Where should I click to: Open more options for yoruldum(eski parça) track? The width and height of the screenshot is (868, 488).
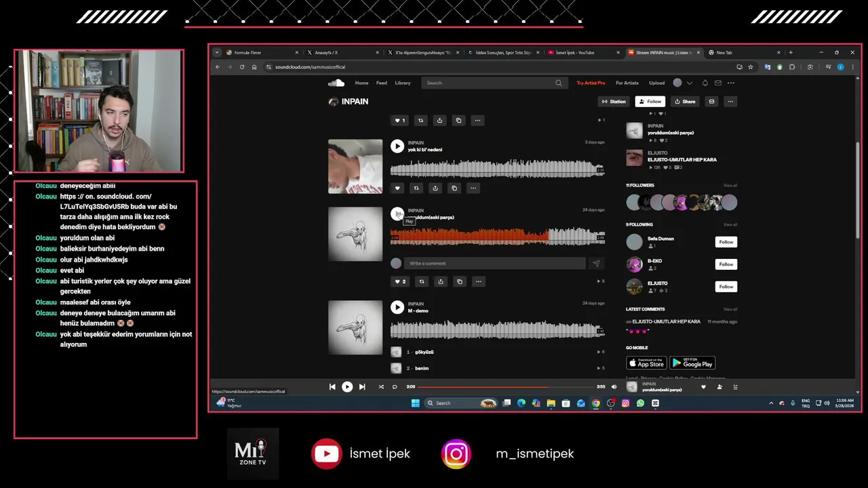479,281
